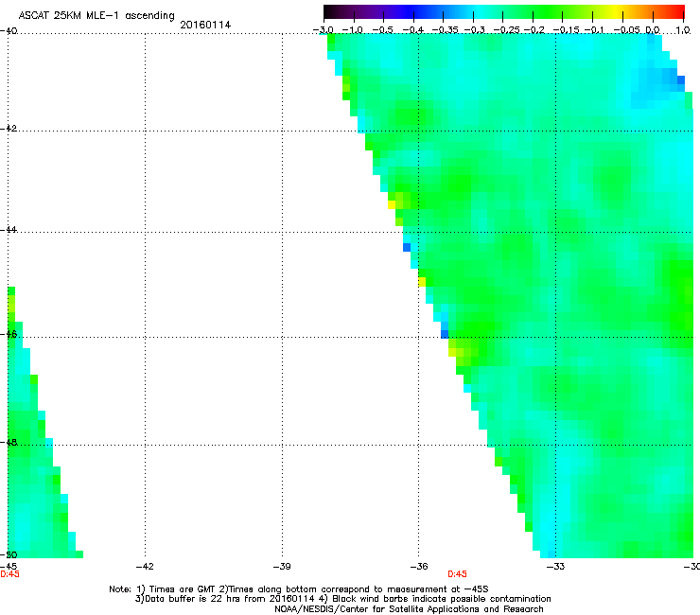Click the colorbar label 1.0 at far right
The width and height of the screenshot is (700, 615).
683,30
